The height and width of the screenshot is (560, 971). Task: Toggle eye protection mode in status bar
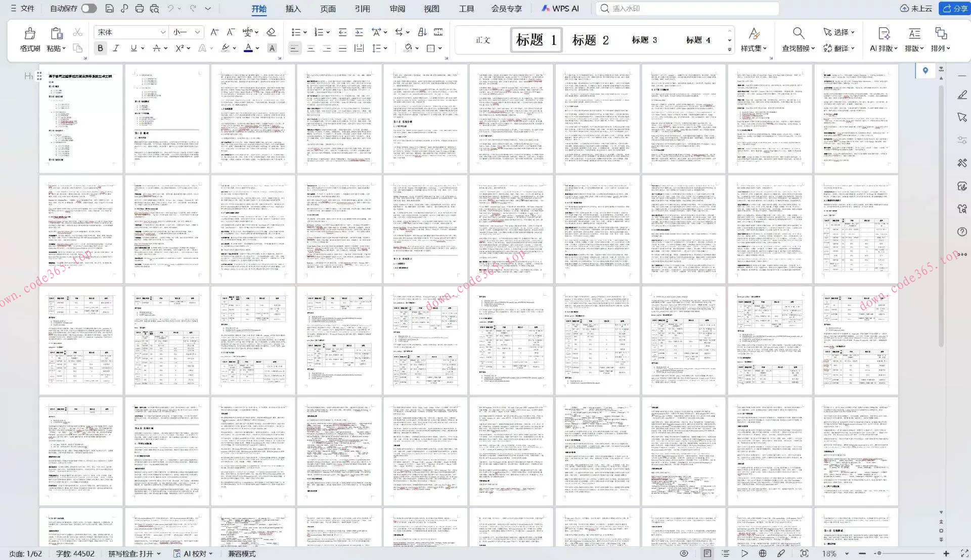click(684, 553)
